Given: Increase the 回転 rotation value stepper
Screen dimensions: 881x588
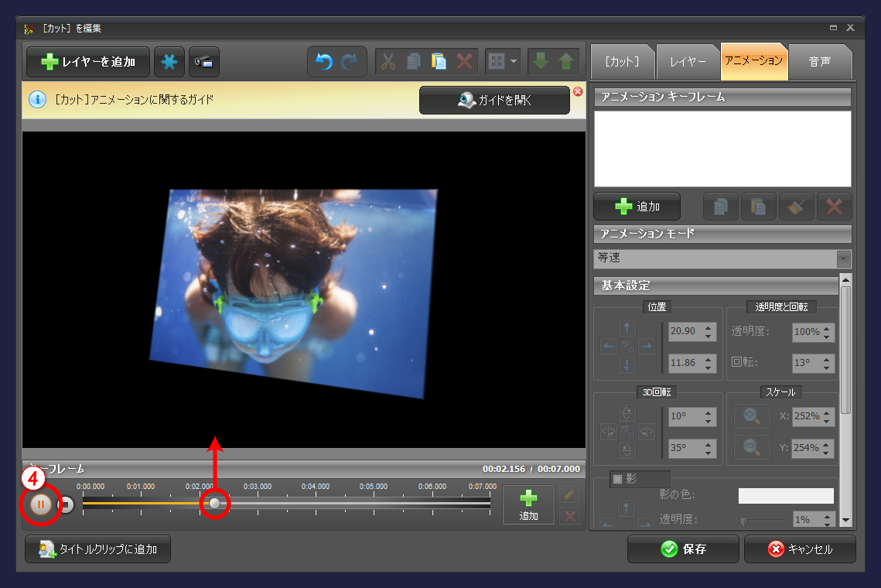Looking at the screenshot, I should (x=827, y=359).
